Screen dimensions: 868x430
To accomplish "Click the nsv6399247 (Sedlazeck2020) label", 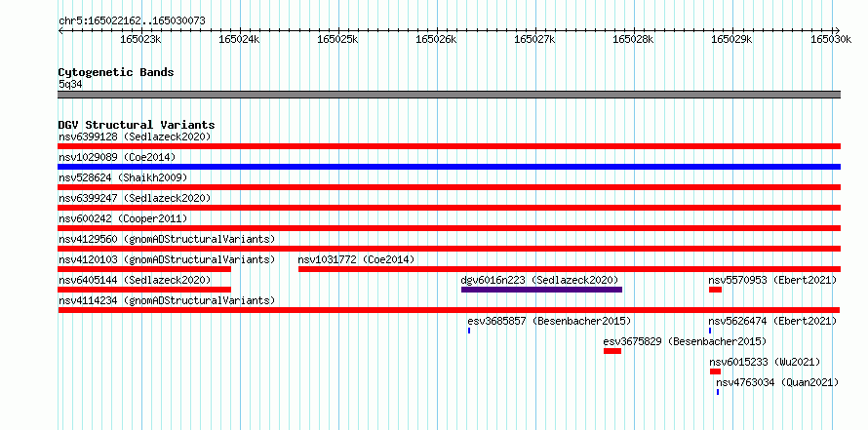I will (x=135, y=198).
